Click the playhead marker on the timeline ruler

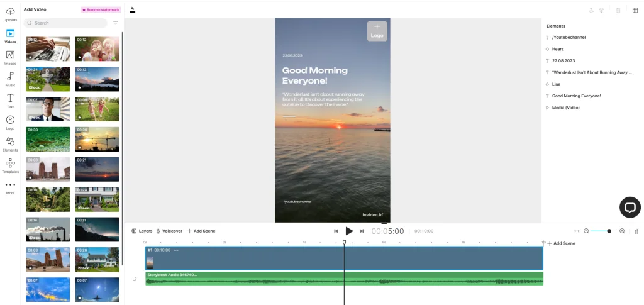click(x=344, y=242)
